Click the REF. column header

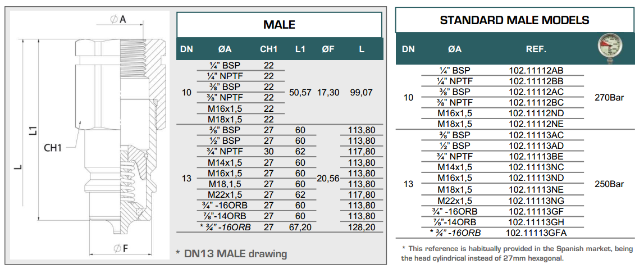pos(536,49)
